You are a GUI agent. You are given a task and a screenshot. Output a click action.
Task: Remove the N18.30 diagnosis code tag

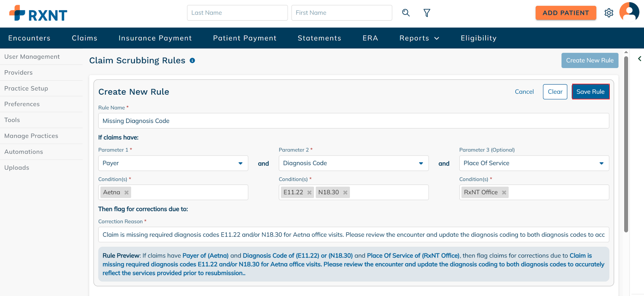(345, 193)
